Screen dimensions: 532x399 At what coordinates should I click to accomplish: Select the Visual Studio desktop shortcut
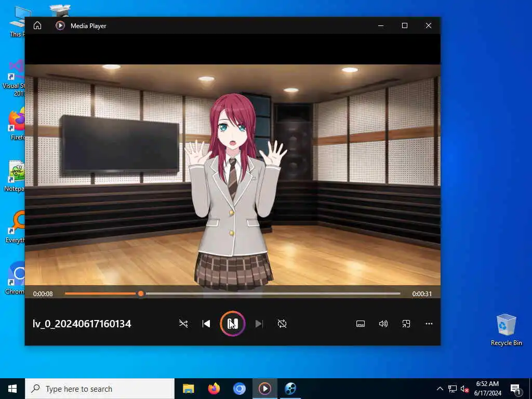14,78
